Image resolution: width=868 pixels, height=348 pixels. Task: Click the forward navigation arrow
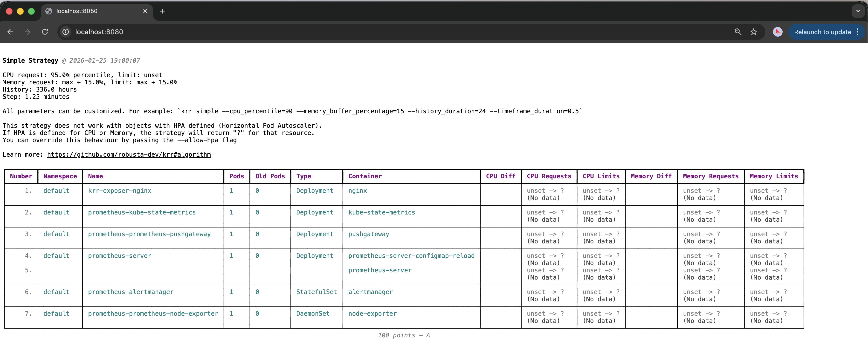click(x=28, y=32)
